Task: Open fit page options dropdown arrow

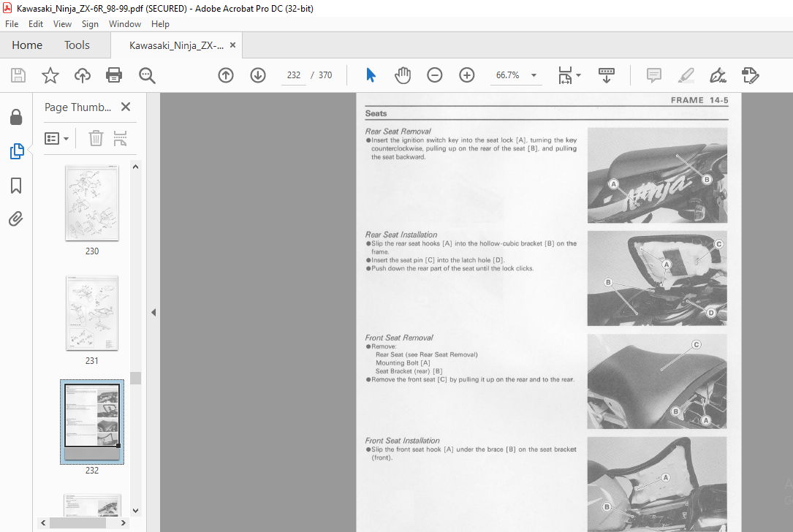Action: click(x=579, y=75)
